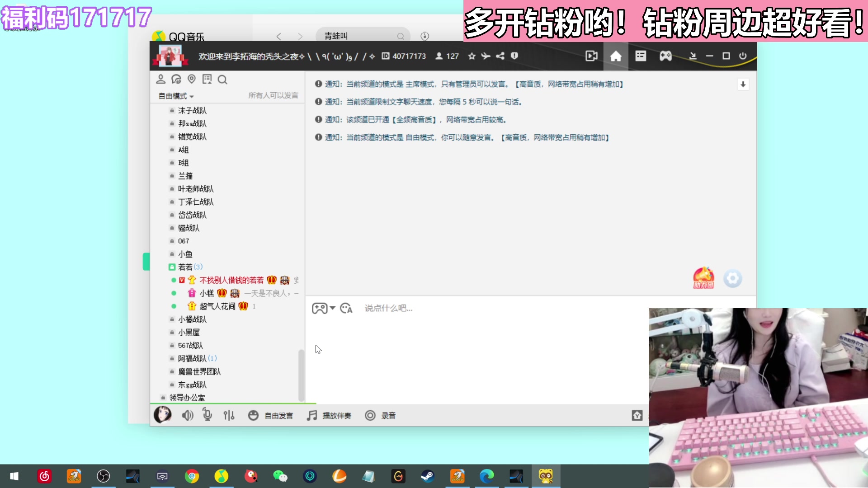Open the audio mixer sliders icon

[229, 415]
